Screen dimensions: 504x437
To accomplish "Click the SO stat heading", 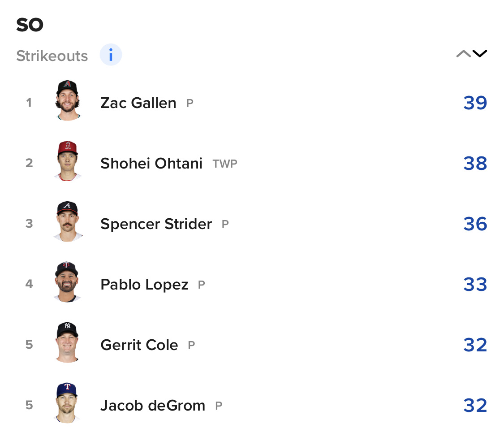I will (30, 25).
